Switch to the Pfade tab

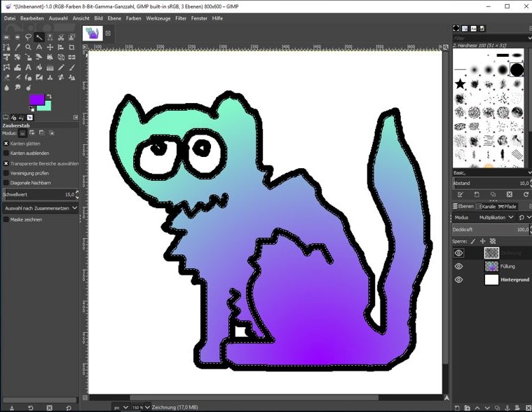coord(506,206)
